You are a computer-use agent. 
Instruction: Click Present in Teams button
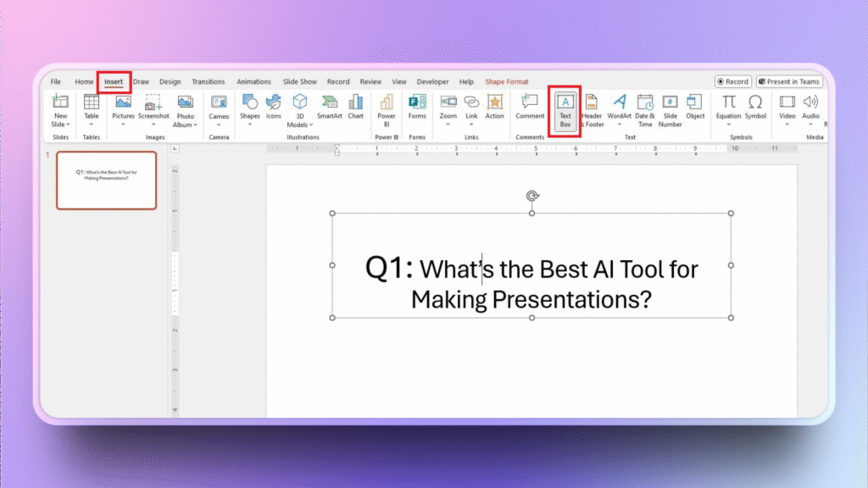[789, 82]
